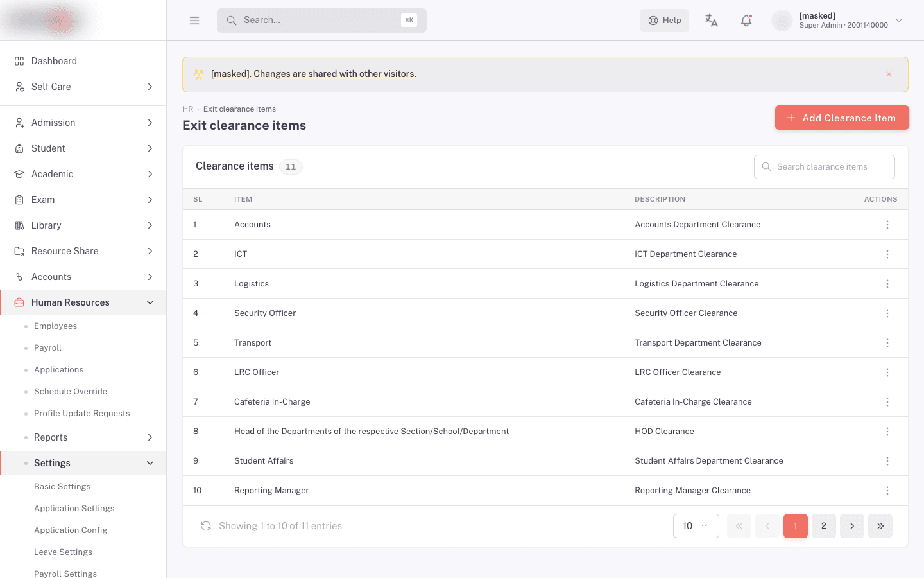Viewport: 924px width, 578px height.
Task: Open the language translation icon
Action: coord(711,21)
